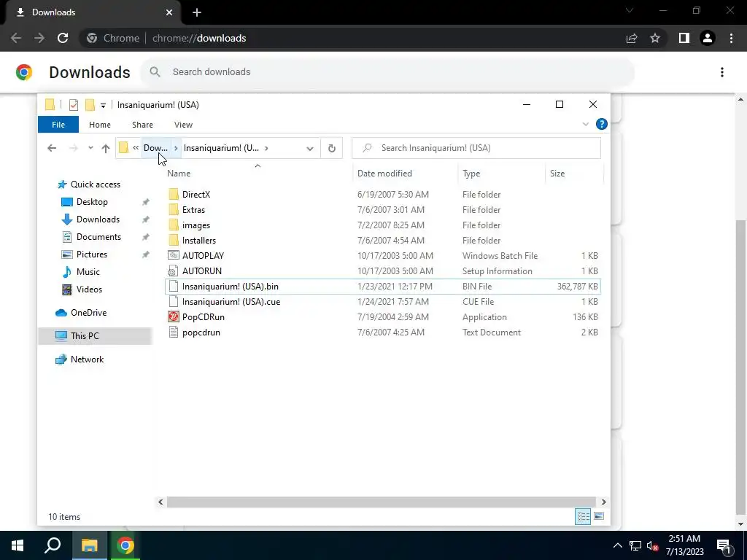Open the Share ribbon tab
This screenshot has height=560, width=747.
click(142, 125)
